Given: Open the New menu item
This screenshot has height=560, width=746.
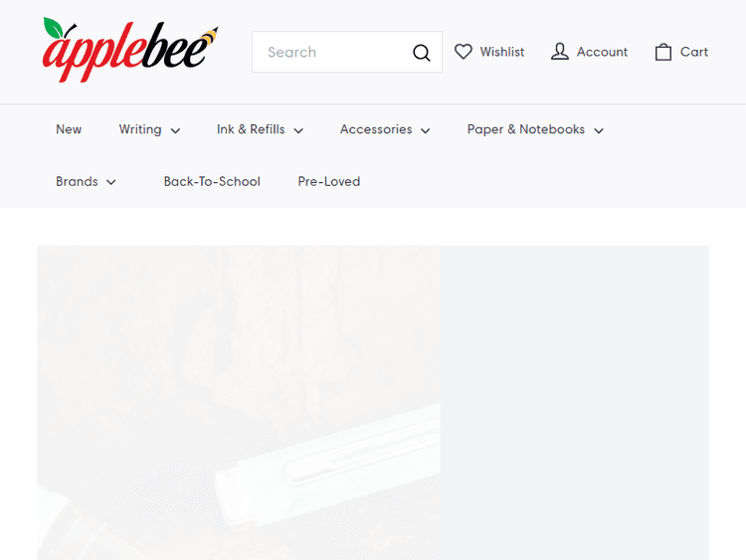Looking at the screenshot, I should coord(69,129).
